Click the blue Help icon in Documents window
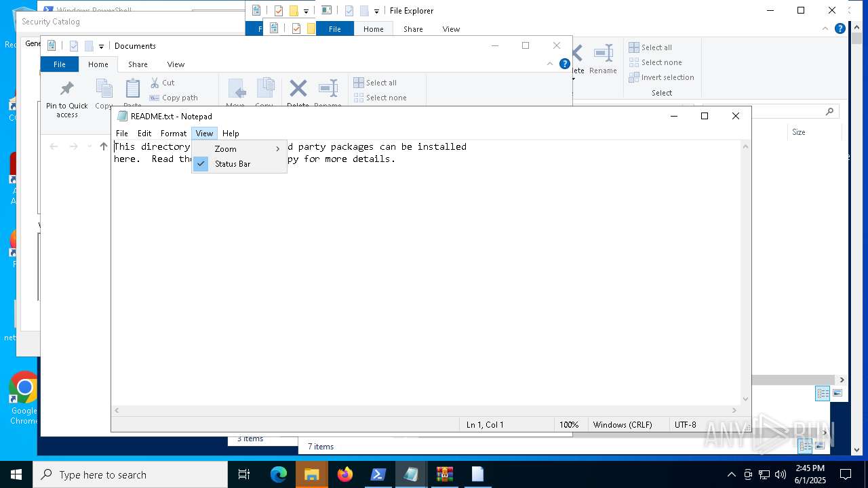Screen dimensions: 868x488 coord(564,64)
